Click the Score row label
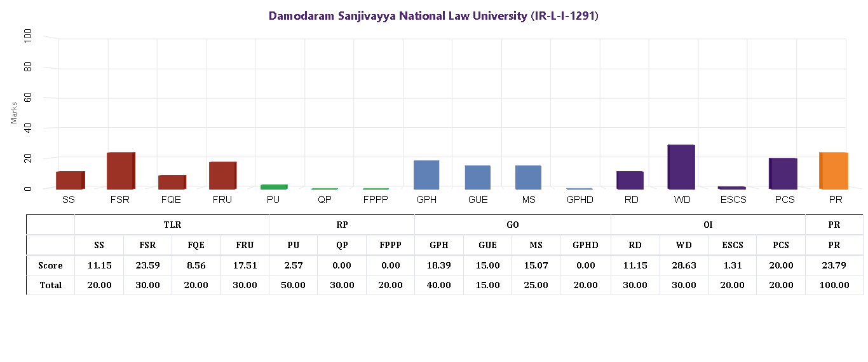The width and height of the screenshot is (868, 362). point(50,265)
